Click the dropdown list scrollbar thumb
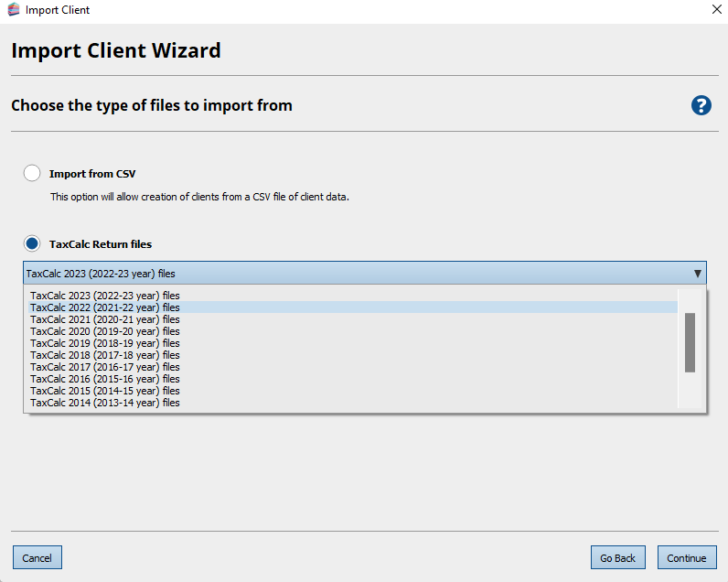728x582 pixels. click(x=690, y=342)
